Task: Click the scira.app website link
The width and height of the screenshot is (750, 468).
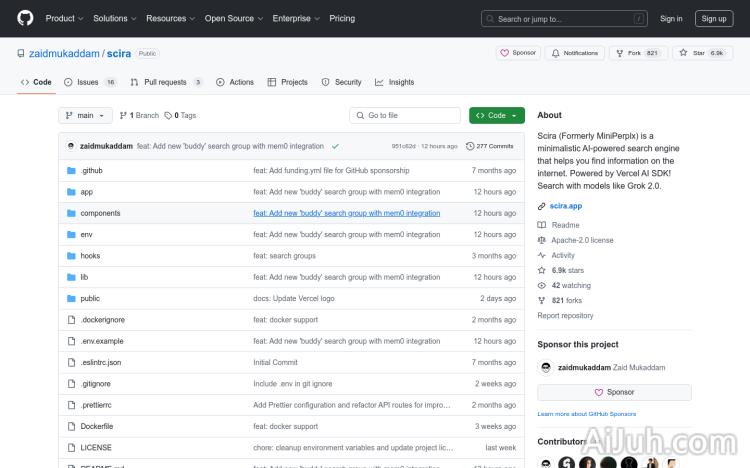Action: (566, 206)
